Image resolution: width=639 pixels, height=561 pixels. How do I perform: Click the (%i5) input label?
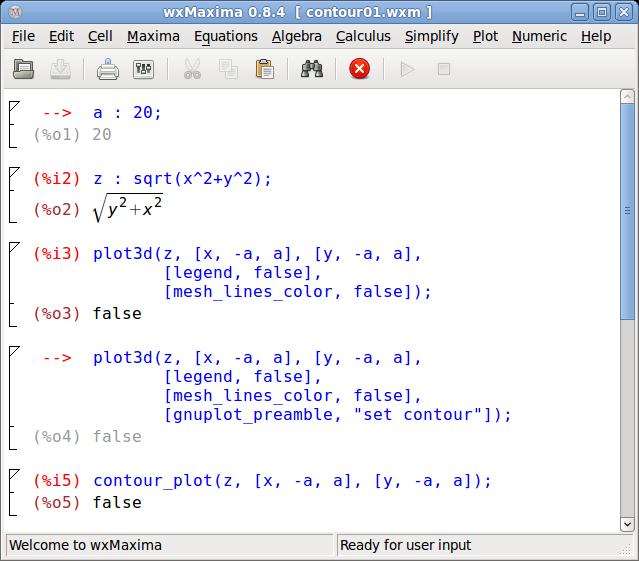coord(57,481)
